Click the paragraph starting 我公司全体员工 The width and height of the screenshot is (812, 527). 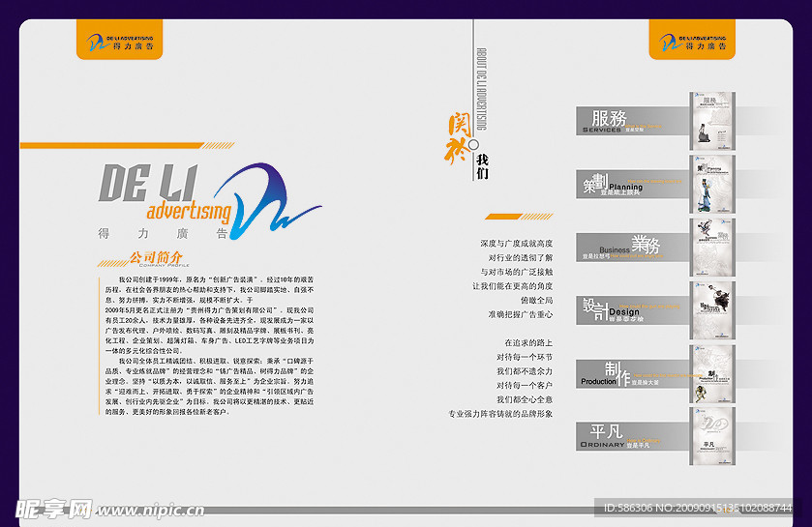coord(209,387)
